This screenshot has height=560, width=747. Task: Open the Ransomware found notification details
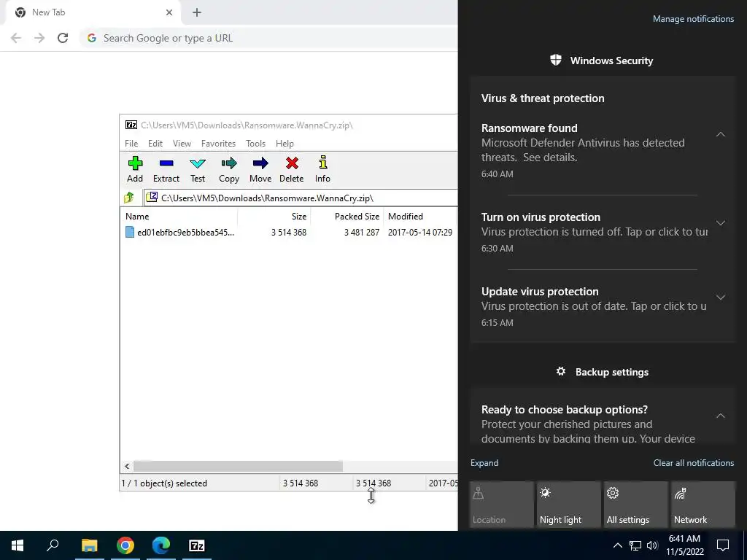593,150
